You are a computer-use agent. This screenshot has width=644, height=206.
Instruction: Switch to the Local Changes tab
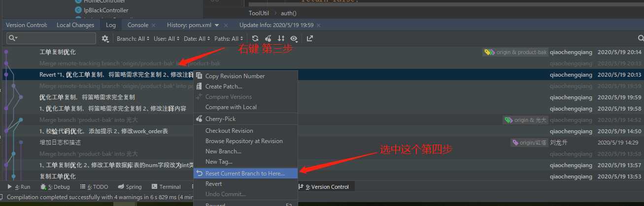tap(75, 25)
